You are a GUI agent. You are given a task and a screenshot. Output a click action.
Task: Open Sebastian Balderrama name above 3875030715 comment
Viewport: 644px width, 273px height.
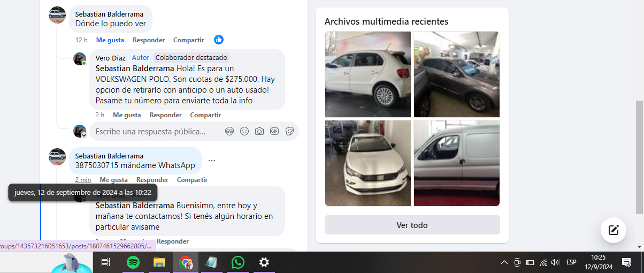coord(109,156)
